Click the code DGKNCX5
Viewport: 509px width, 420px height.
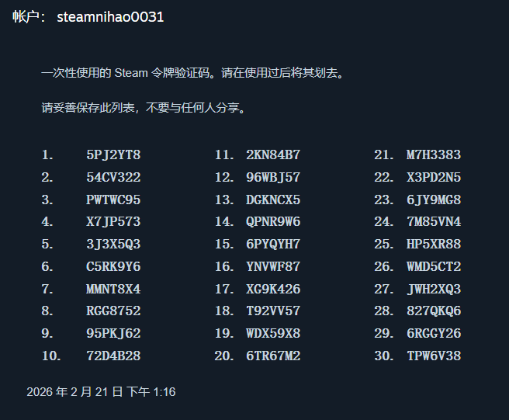(273, 200)
